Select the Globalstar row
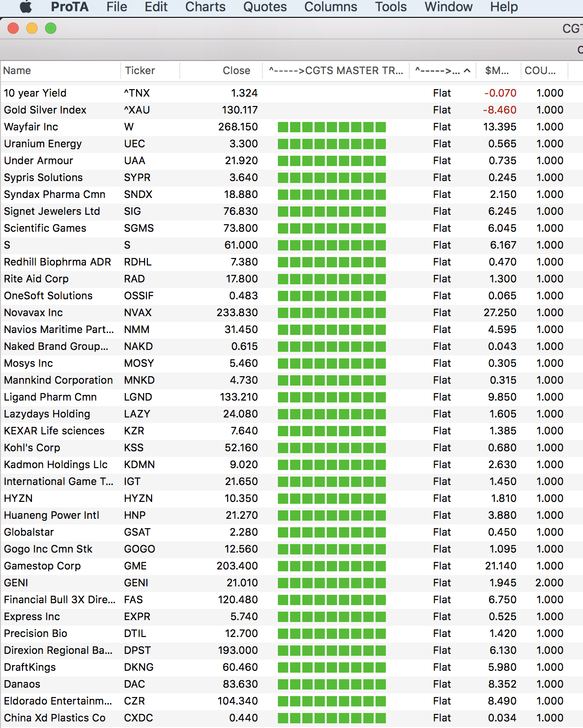Viewport: 583px width, 728px height. click(x=291, y=532)
